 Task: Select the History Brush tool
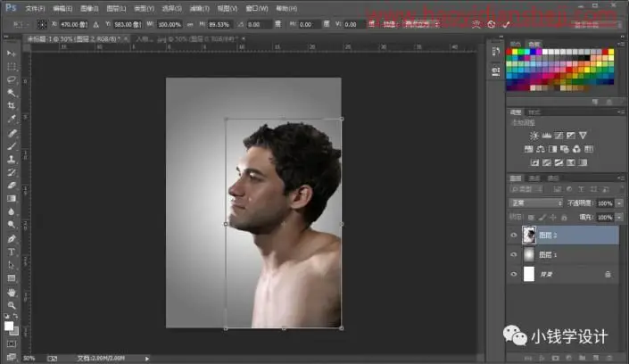12,172
